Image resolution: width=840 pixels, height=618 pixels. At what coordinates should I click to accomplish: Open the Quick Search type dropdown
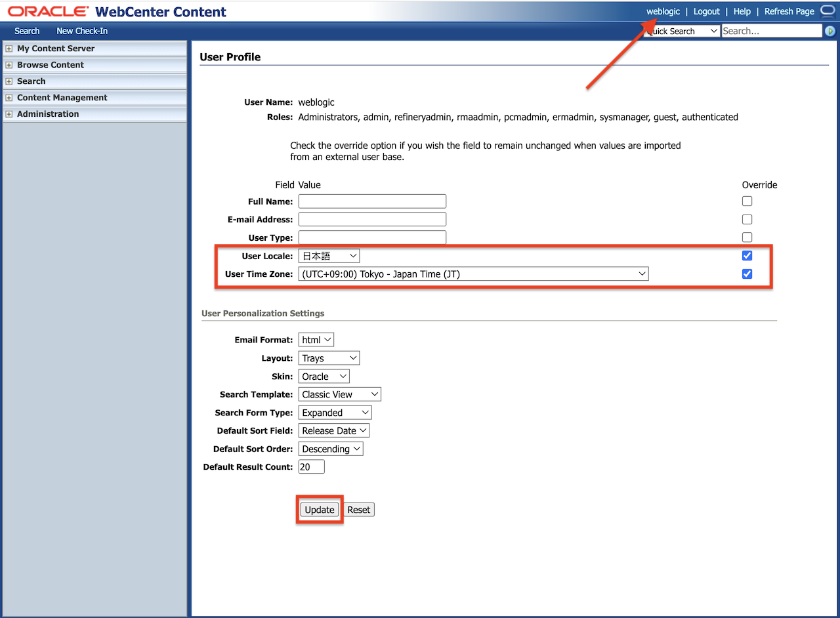(x=682, y=31)
